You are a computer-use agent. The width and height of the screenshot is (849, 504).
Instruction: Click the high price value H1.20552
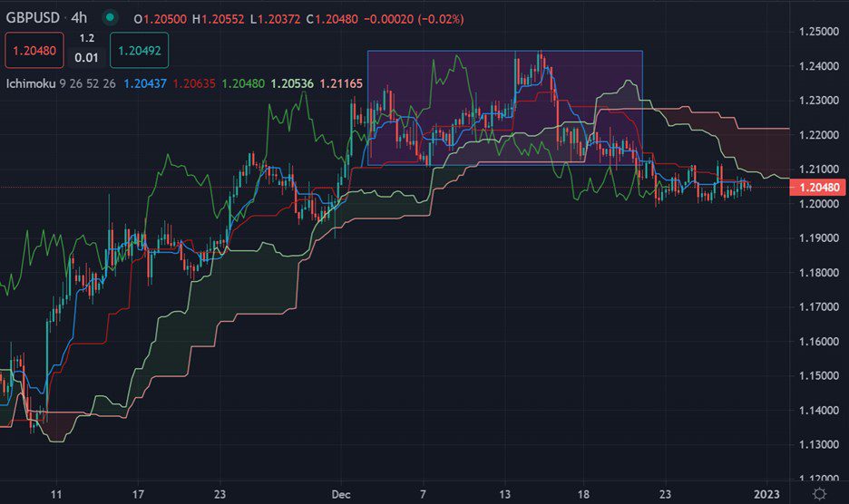click(219, 19)
